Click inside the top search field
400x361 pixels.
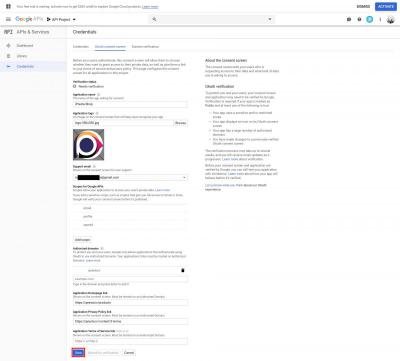[x=212, y=19]
